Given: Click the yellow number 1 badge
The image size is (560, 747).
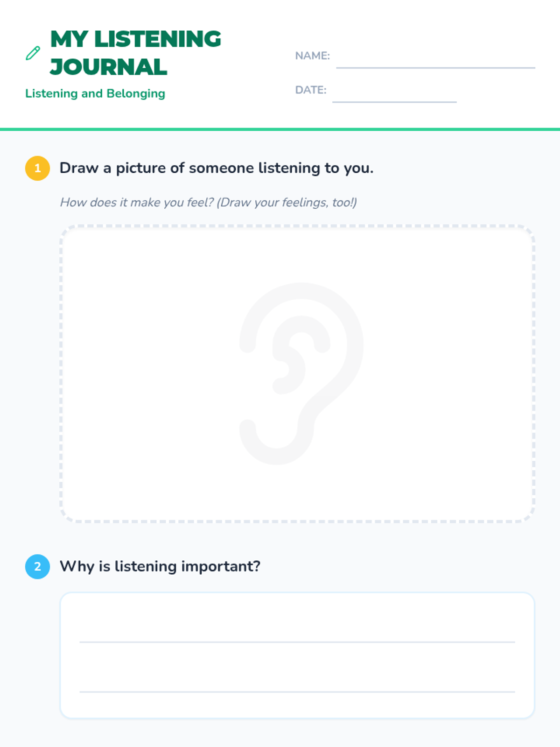Looking at the screenshot, I should click(x=37, y=168).
